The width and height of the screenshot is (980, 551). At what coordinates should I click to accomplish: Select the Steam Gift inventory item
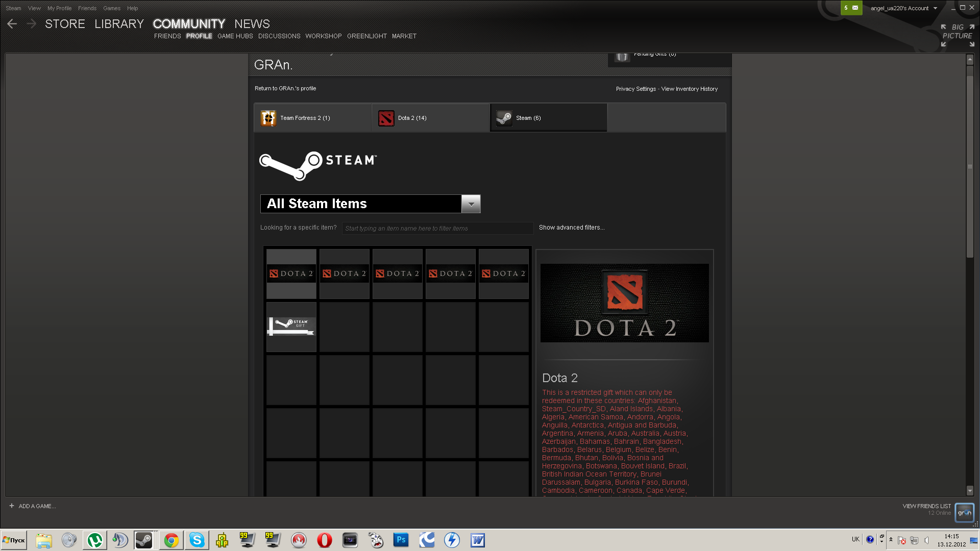pyautogui.click(x=291, y=327)
